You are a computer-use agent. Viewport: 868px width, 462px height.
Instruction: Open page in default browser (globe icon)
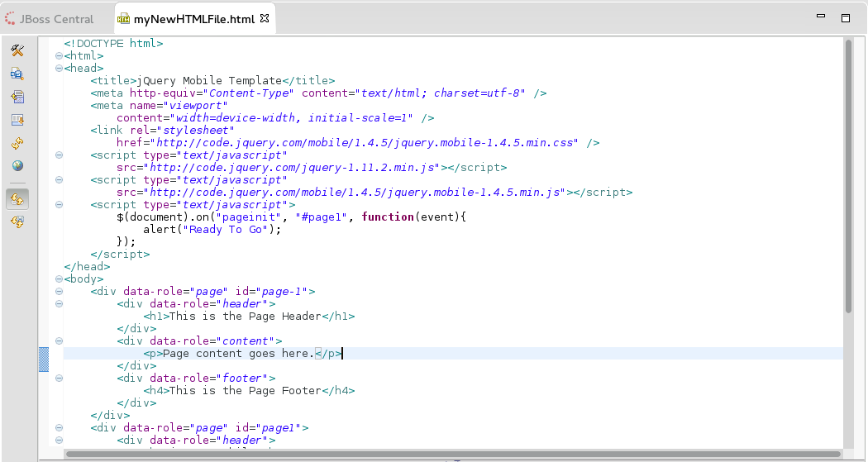click(x=17, y=165)
